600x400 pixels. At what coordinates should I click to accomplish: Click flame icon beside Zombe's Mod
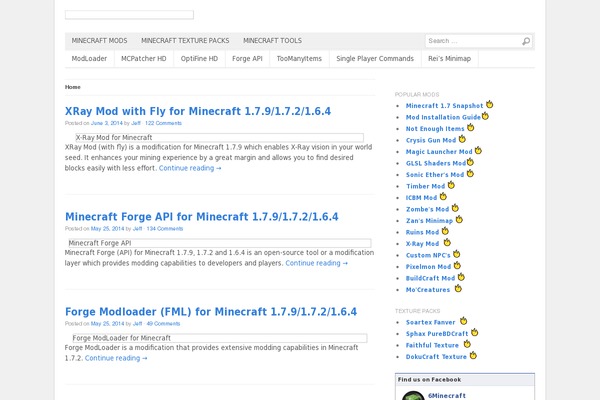(455, 208)
